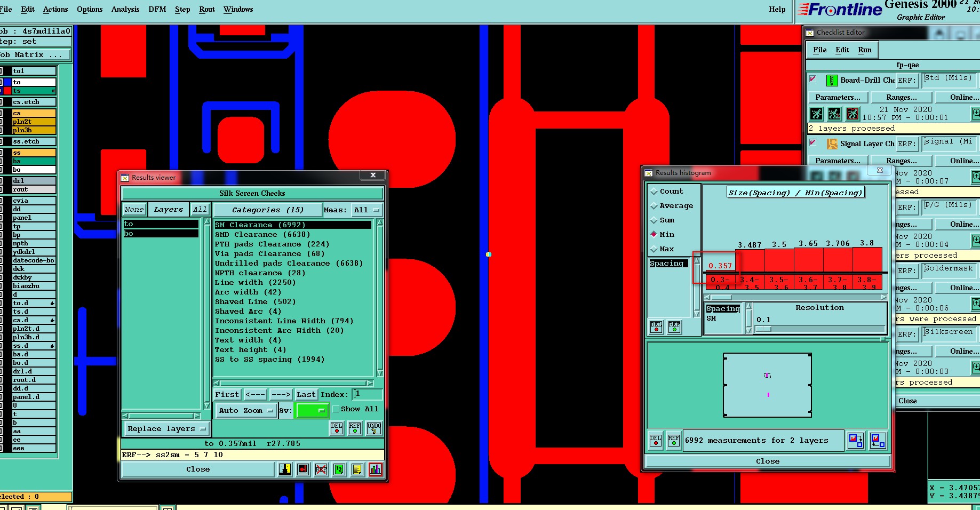Go to next result with ---> button
This screenshot has width=980, height=510.
point(281,395)
